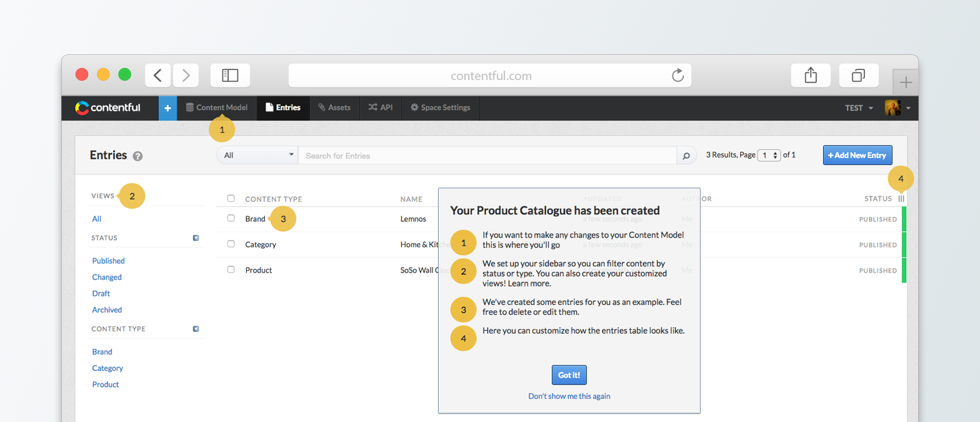Focus the Search for Entries field
This screenshot has width=980, height=422.
487,155
